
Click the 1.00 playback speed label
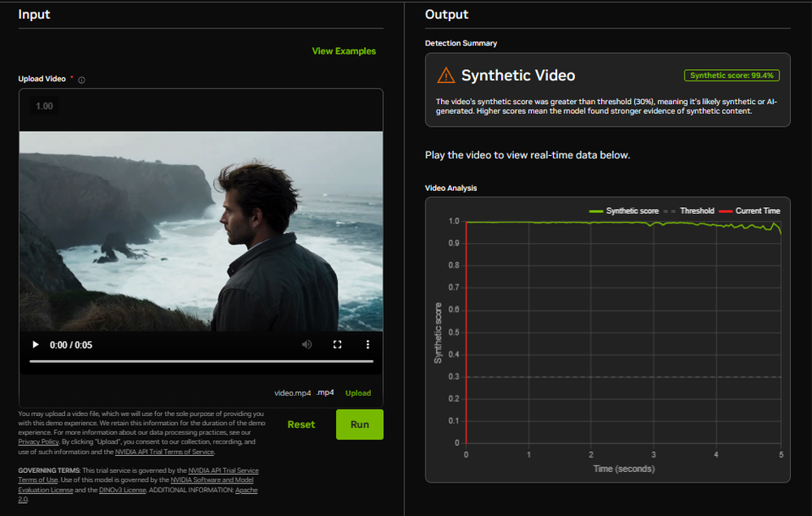[x=44, y=106]
